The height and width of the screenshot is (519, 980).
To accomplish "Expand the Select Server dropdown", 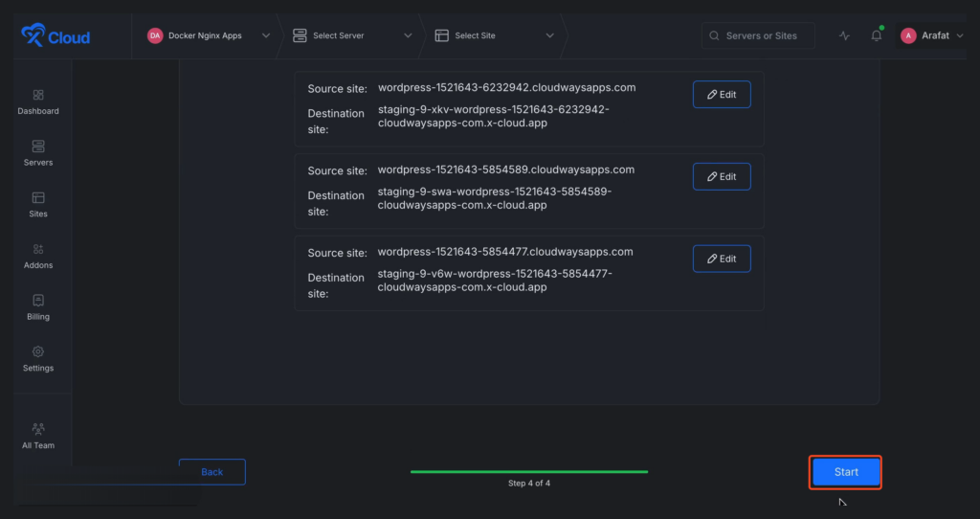I will pos(351,36).
